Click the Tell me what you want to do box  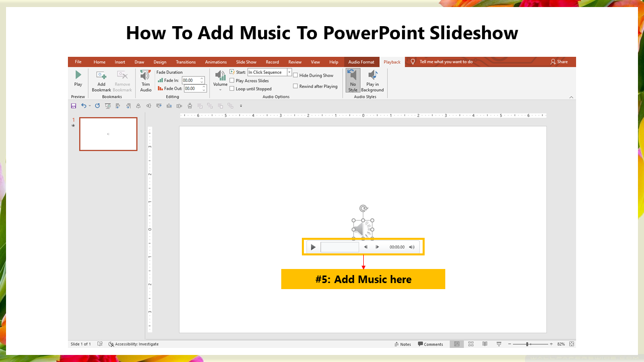[x=446, y=62]
